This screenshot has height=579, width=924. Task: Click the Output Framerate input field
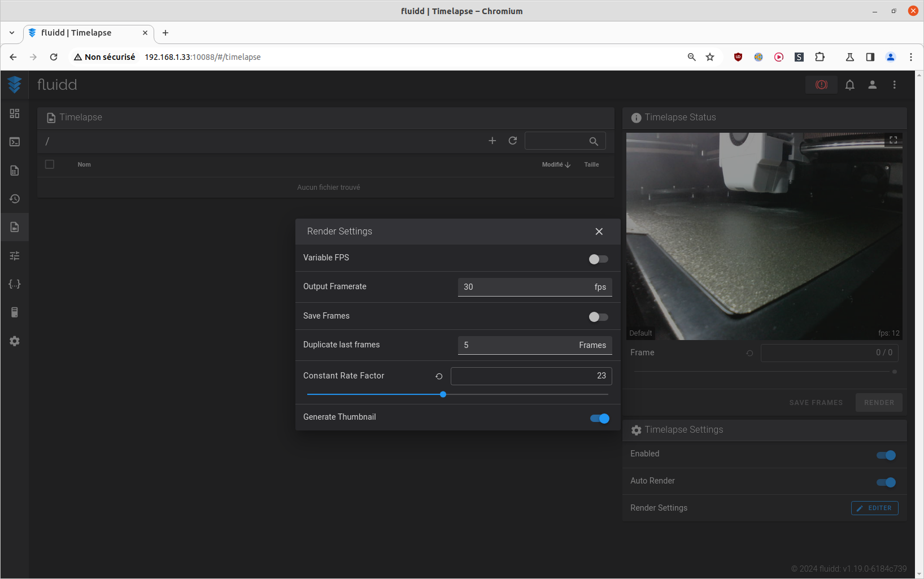(525, 287)
